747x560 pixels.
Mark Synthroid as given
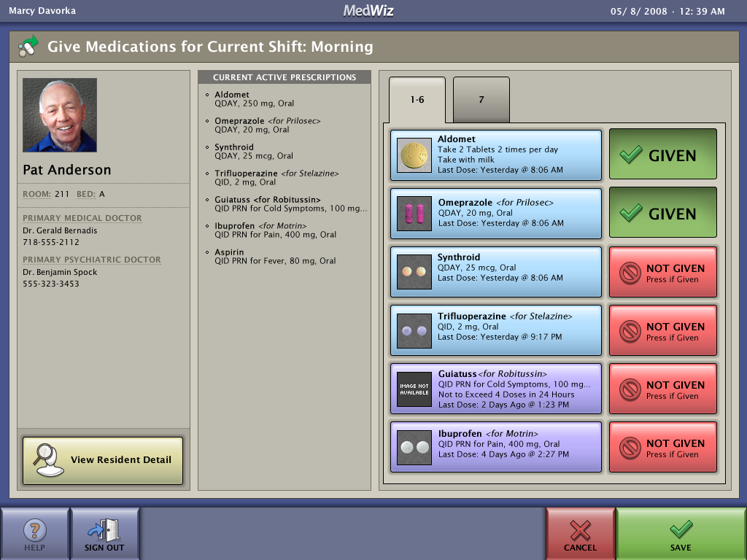click(662, 271)
